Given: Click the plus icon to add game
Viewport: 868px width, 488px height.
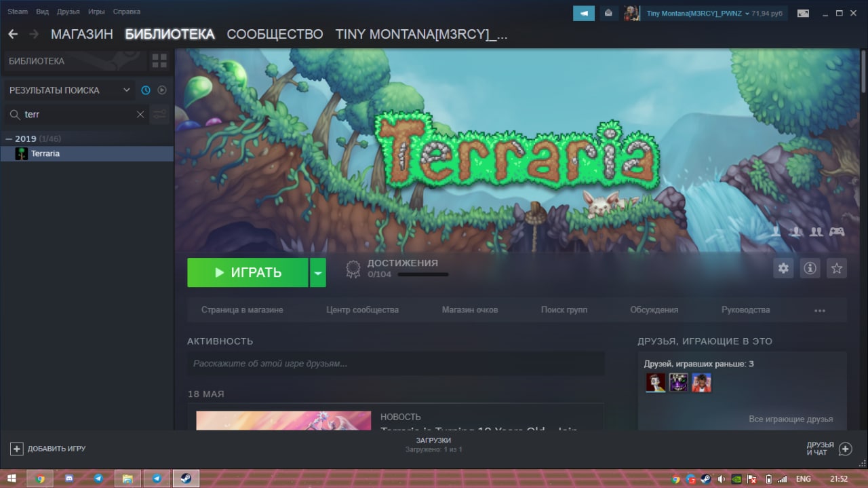Looking at the screenshot, I should tap(17, 449).
